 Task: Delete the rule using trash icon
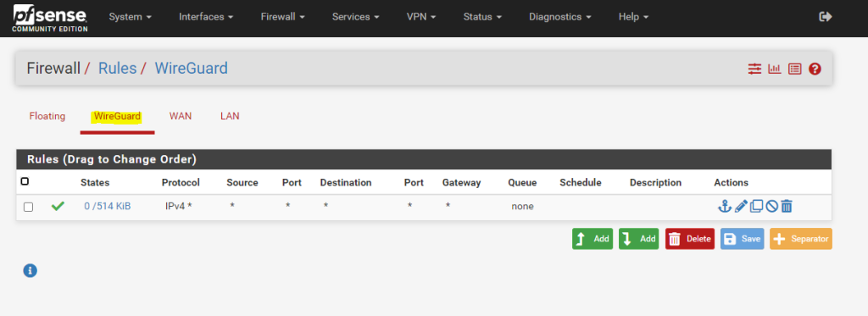[x=787, y=207]
